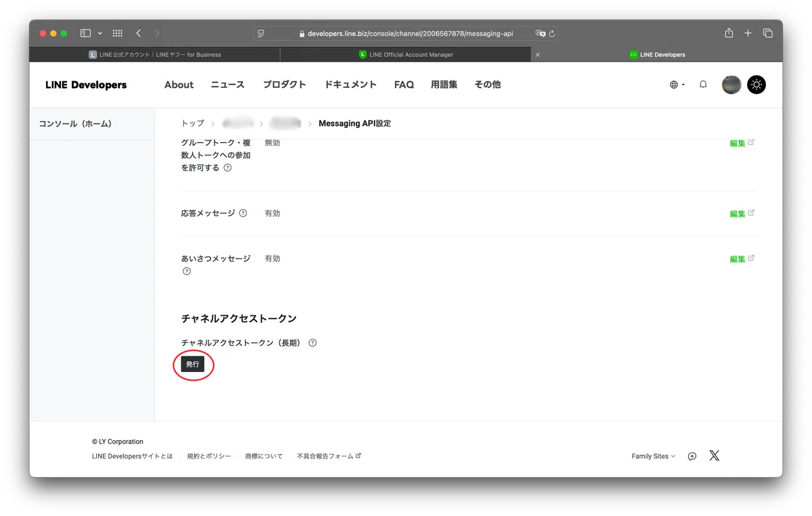This screenshot has height=516, width=812.
Task: Open the FAQ menu item
Action: coord(404,85)
